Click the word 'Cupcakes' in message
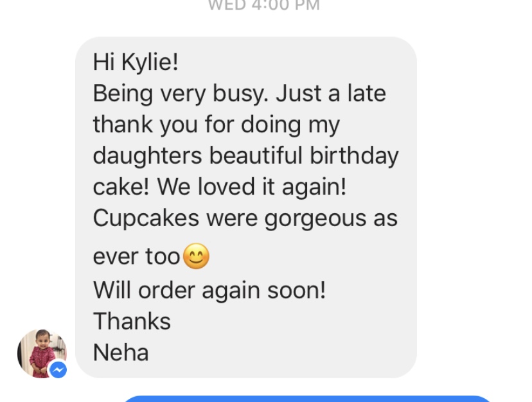This screenshot has width=532, height=402. 146,218
